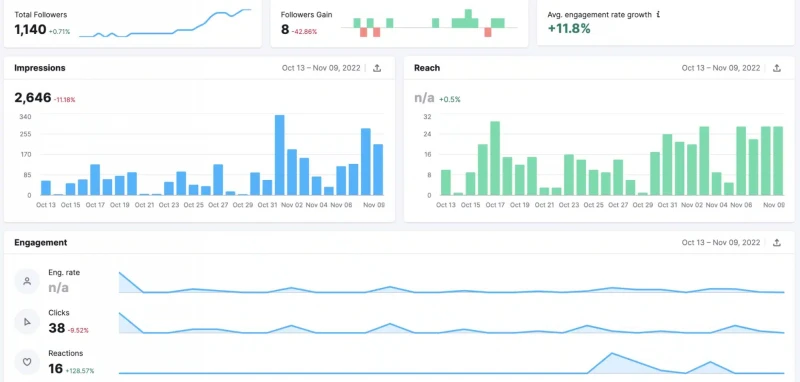Export the Reach chart
The height and width of the screenshot is (382, 800).
coord(777,68)
